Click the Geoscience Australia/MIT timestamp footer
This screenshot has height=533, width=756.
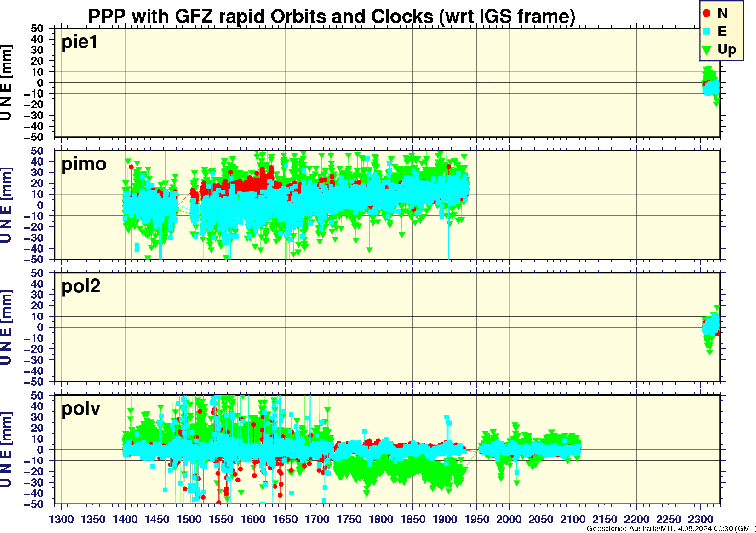pos(671,529)
